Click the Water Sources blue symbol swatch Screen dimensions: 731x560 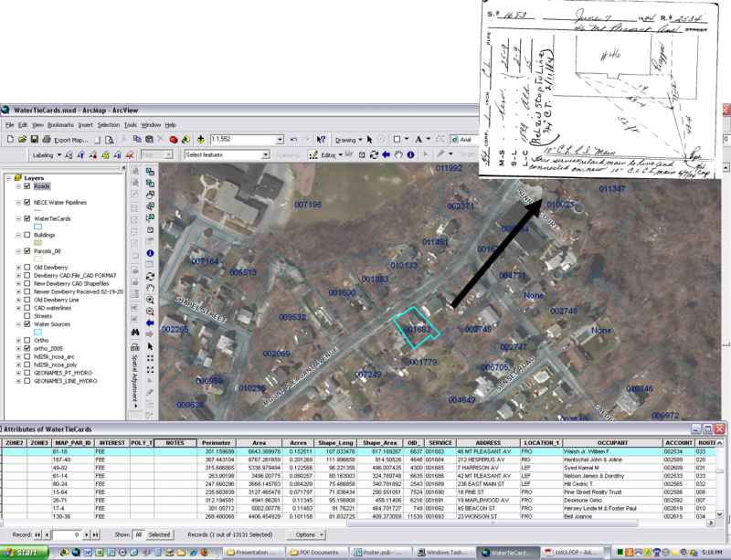[x=38, y=332]
